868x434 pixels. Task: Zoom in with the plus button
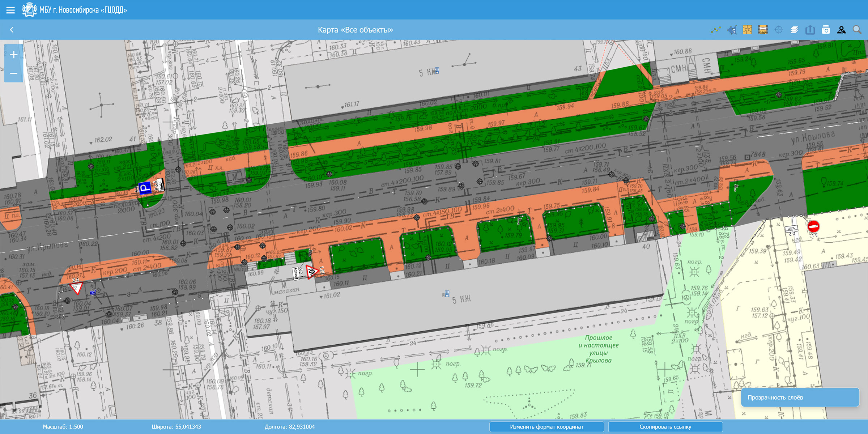tap(14, 55)
